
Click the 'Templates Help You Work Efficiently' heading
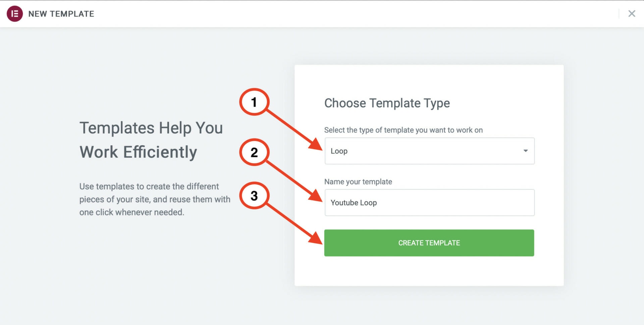point(151,140)
